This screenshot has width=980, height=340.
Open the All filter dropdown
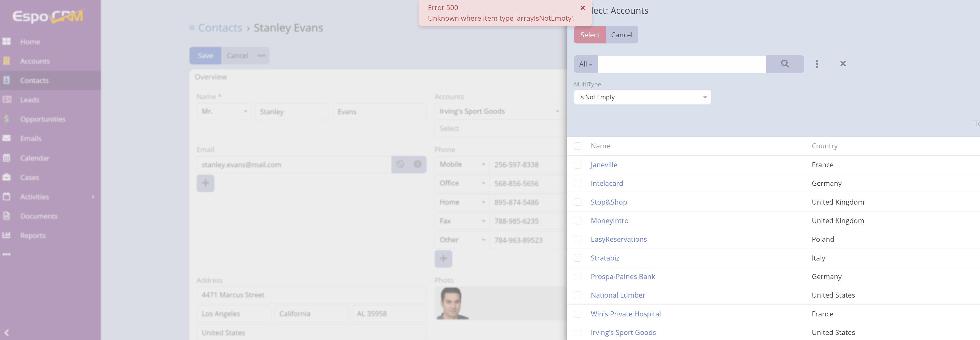pos(585,64)
